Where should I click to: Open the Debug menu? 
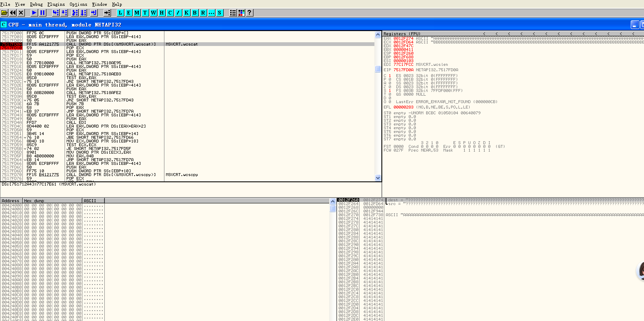pos(36,4)
